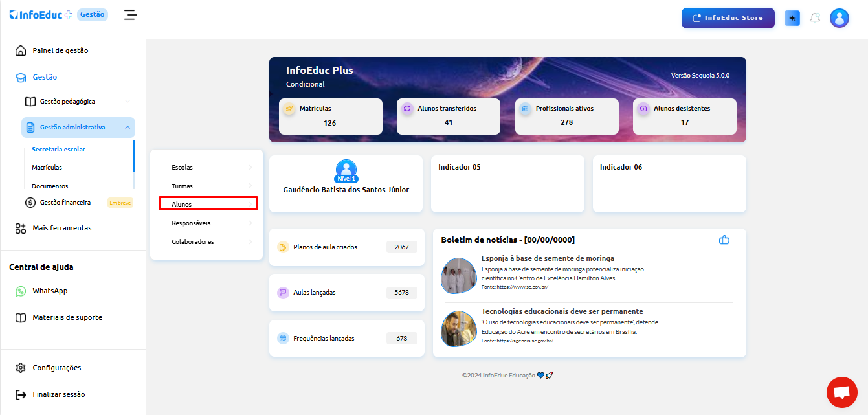Click the Nível 1 user avatar
868x415 pixels.
[346, 170]
